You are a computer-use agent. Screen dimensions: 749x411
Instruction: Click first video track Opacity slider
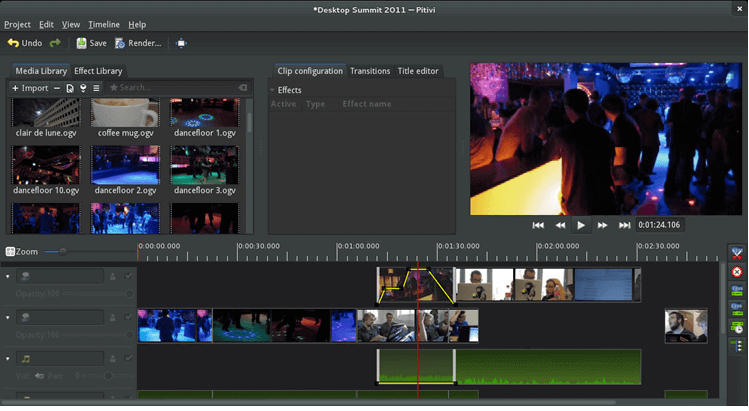(x=98, y=293)
